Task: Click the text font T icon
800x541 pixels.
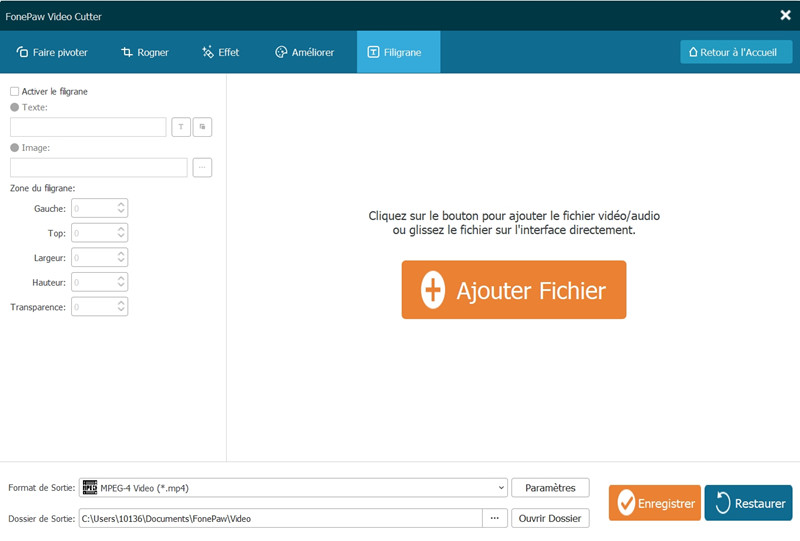Action: pos(181,127)
